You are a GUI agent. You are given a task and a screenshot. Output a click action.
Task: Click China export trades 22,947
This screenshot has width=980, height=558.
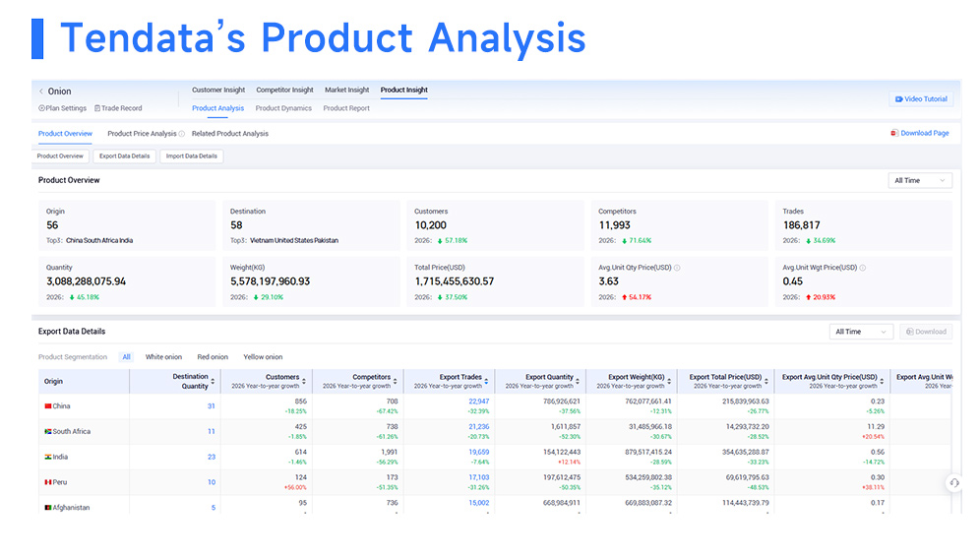point(479,402)
